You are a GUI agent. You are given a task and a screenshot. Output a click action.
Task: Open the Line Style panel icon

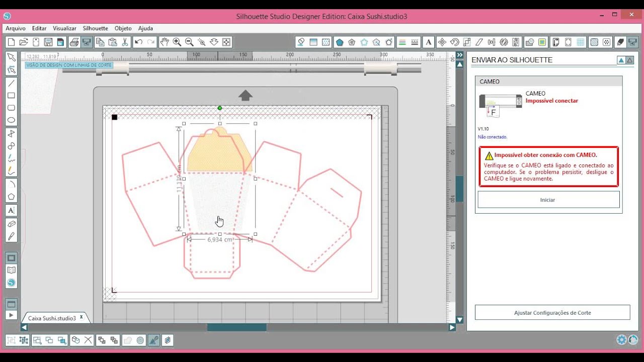point(415,42)
